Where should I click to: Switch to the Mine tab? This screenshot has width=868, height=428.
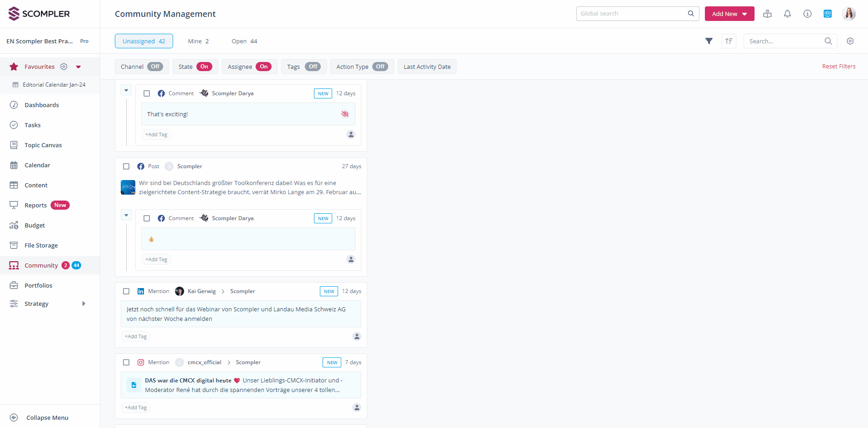(198, 41)
